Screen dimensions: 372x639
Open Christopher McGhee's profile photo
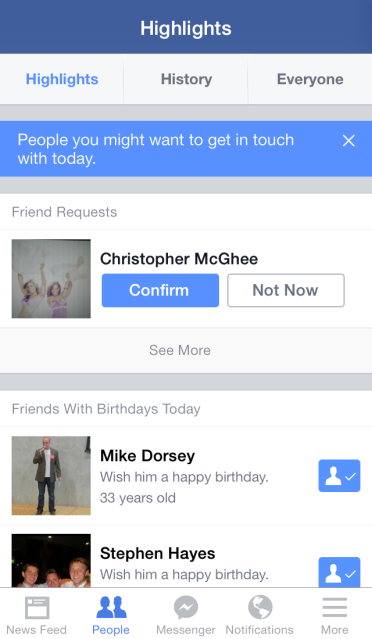pyautogui.click(x=51, y=279)
